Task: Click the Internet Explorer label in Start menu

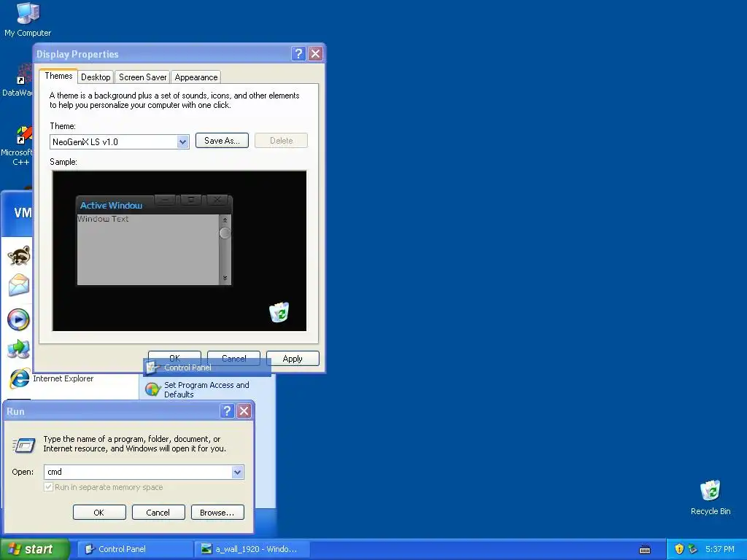Action: (63, 378)
